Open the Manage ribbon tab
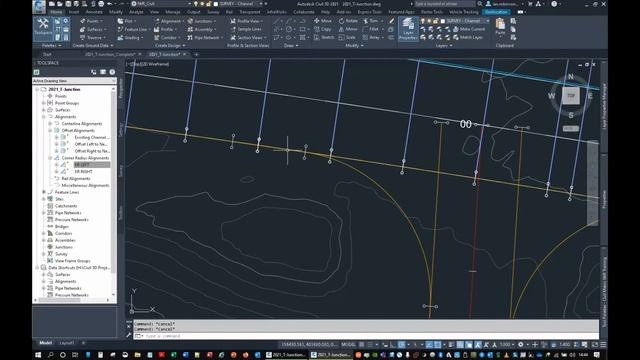 (x=173, y=12)
